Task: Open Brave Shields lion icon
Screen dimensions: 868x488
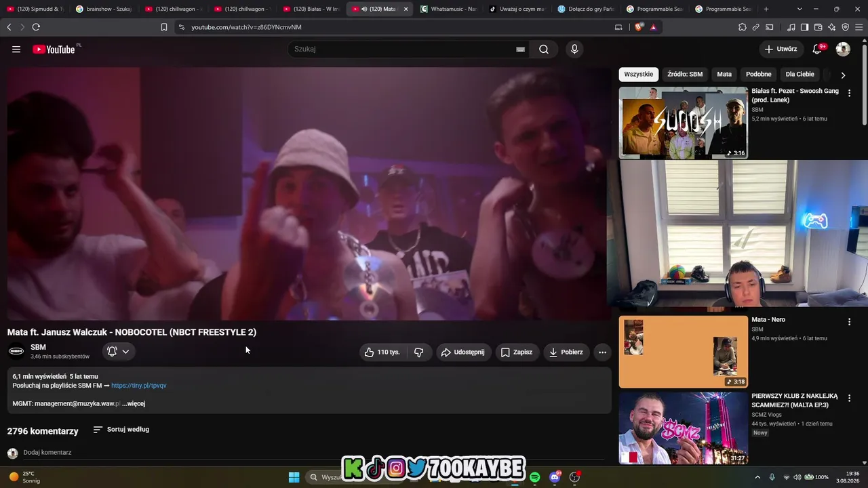Action: tap(638, 27)
